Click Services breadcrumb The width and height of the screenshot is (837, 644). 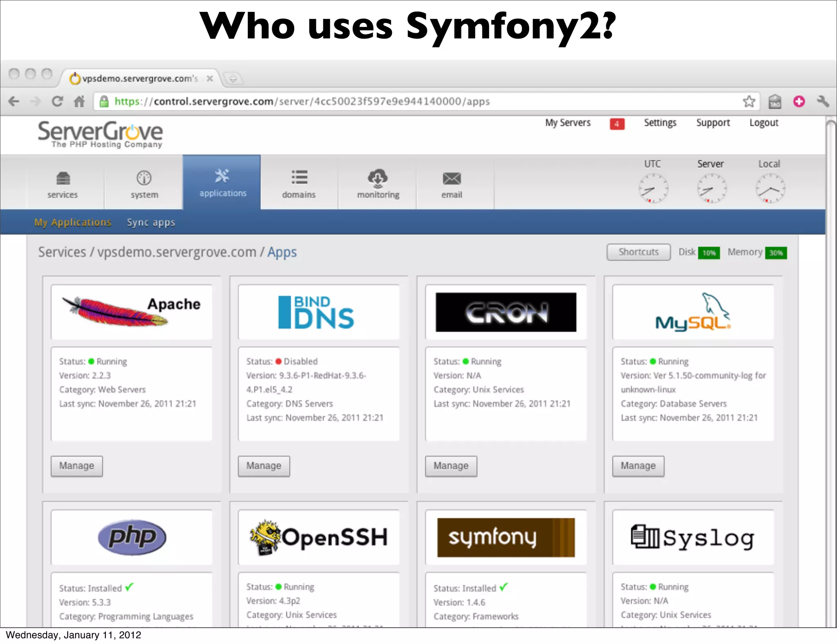pyautogui.click(x=62, y=252)
